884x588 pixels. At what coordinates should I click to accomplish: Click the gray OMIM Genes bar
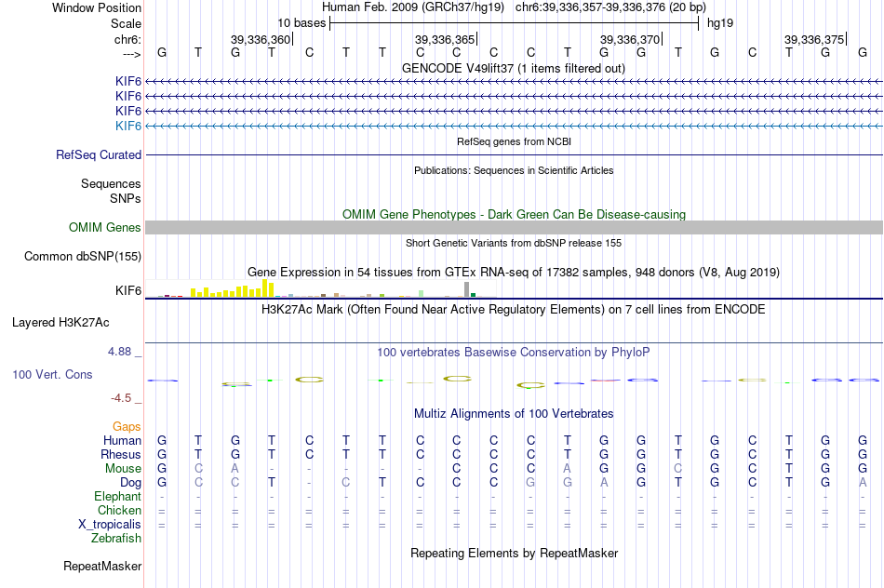click(x=514, y=227)
